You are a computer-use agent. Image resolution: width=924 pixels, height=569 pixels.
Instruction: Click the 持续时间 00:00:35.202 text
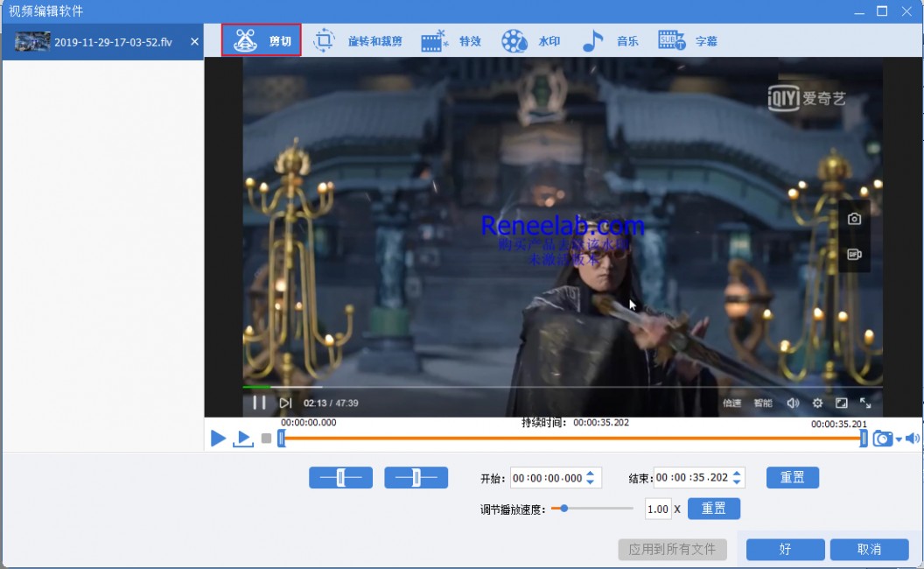(575, 423)
